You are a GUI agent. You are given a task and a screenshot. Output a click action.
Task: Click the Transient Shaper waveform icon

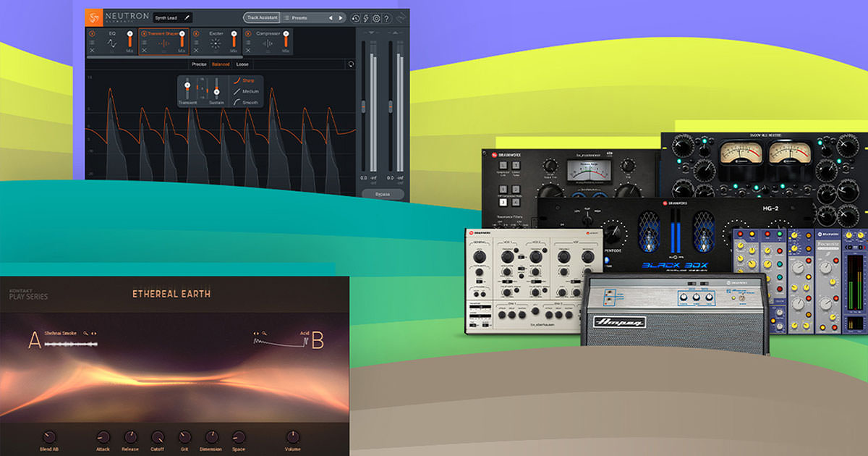(x=164, y=43)
